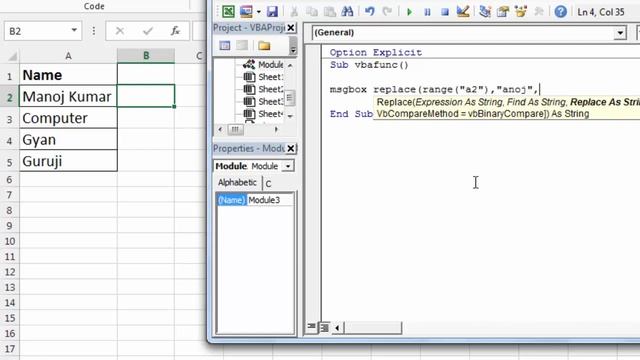Click the Cut icon

(x=294, y=11)
